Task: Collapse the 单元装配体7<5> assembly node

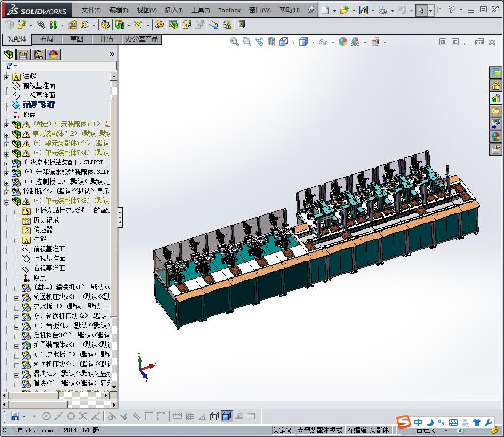Action: tap(6, 202)
